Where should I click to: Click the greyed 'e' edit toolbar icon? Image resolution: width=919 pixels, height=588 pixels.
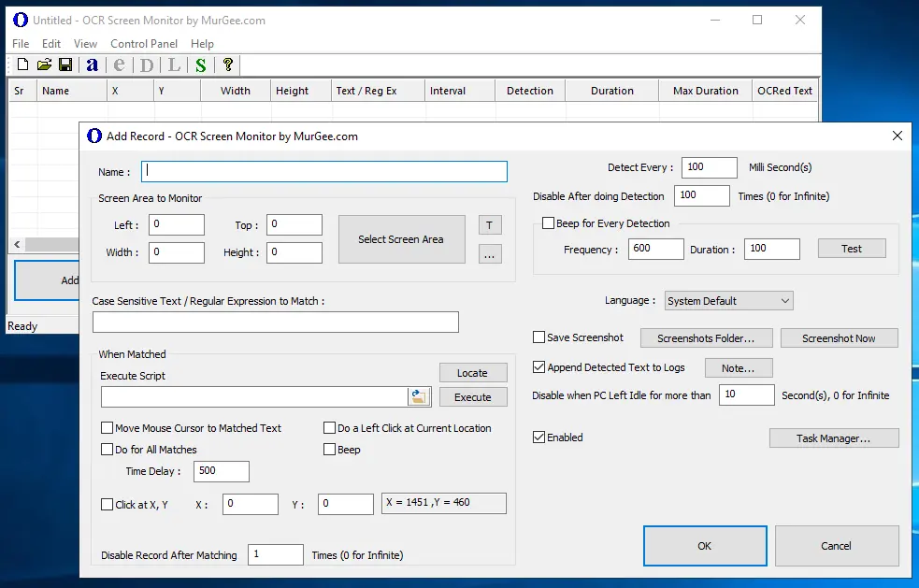[120, 65]
